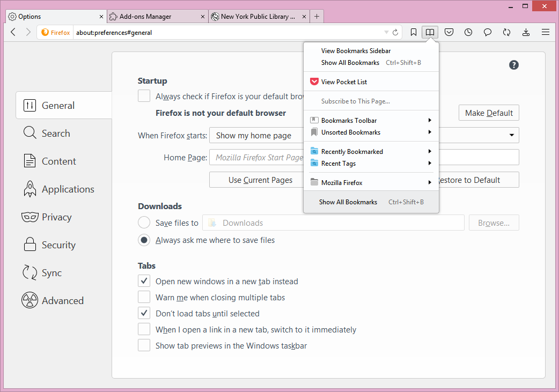559x392 pixels.
Task: Expand the Bookmarks Toolbar submenu
Action: (371, 121)
